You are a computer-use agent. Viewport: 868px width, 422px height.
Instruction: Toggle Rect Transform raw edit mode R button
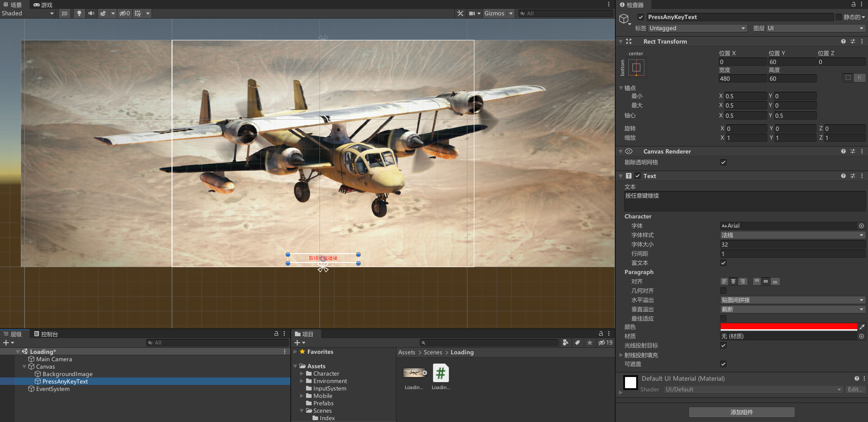pyautogui.click(x=860, y=77)
